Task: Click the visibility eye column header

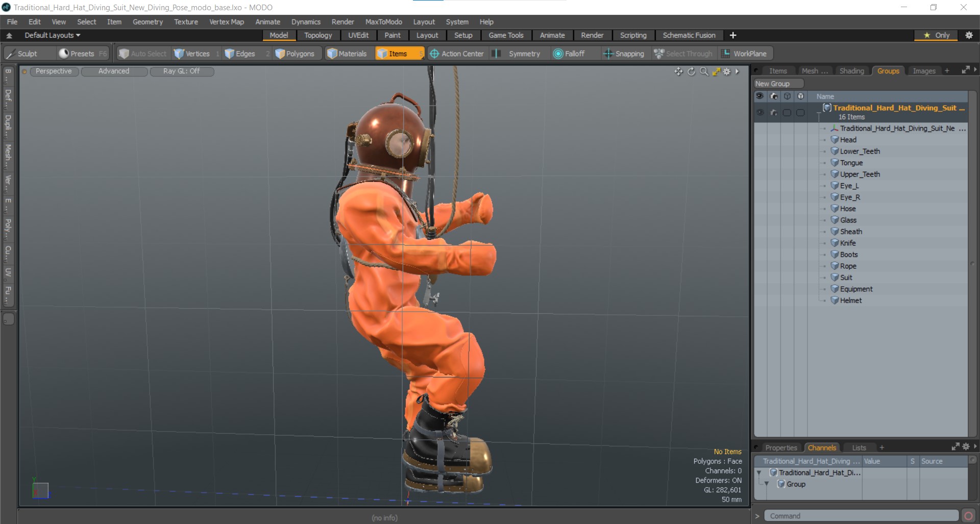Action: click(760, 96)
